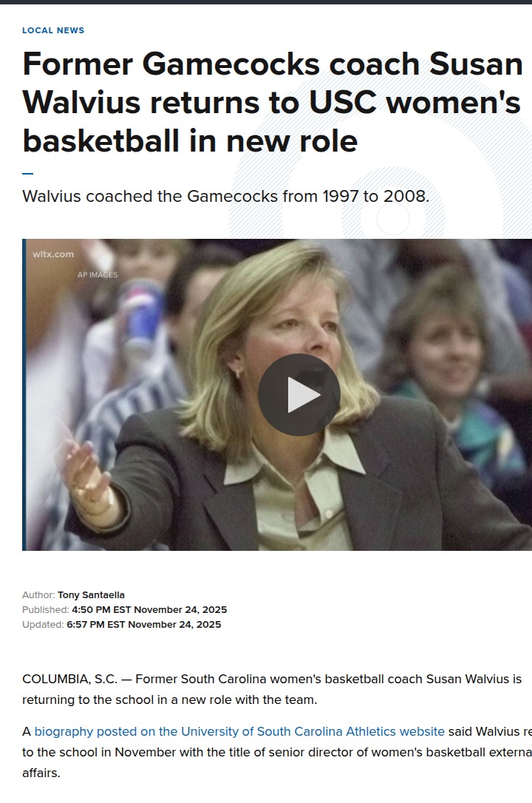
Task: Click the decorative circle beside the subheadline
Action: pyautogui.click(x=393, y=219)
